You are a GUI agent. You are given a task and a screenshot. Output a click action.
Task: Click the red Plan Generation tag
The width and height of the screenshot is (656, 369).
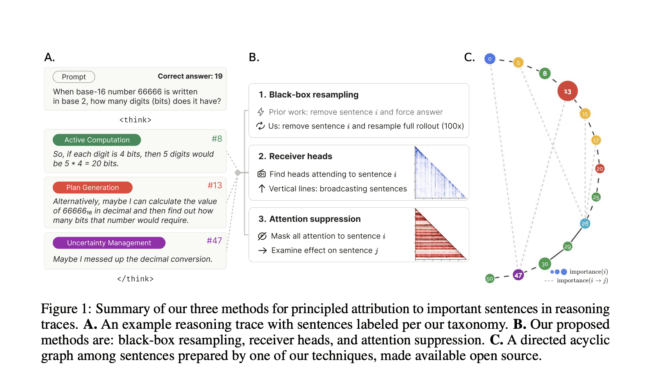coord(92,187)
